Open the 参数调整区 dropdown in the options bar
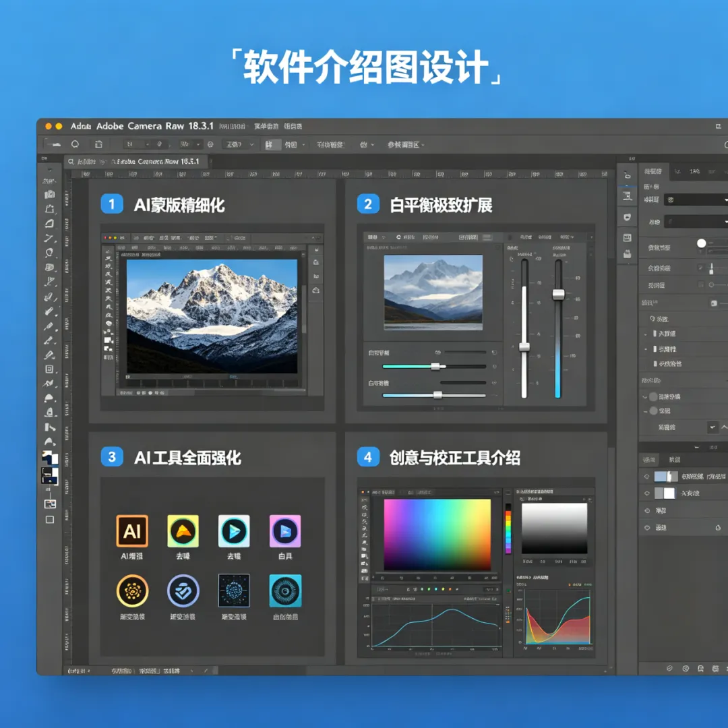Viewport: 728px width, 728px height. 406,145
